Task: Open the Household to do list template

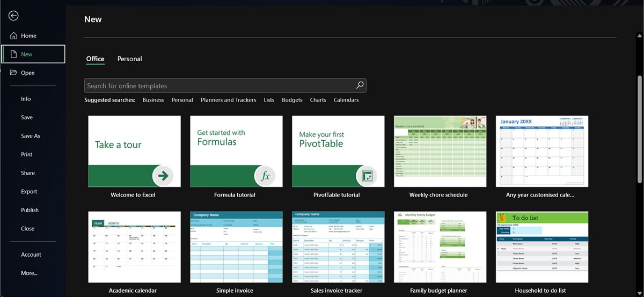Action: [x=542, y=247]
